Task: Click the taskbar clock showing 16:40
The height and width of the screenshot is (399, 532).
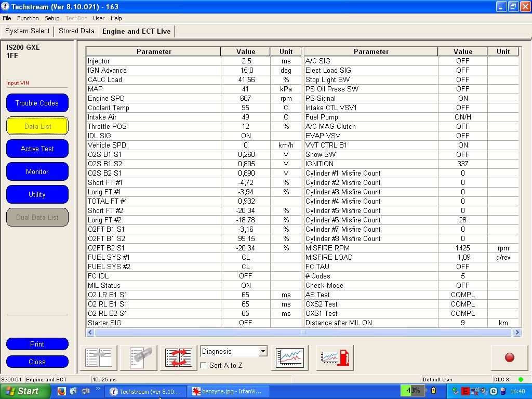Action: click(517, 391)
